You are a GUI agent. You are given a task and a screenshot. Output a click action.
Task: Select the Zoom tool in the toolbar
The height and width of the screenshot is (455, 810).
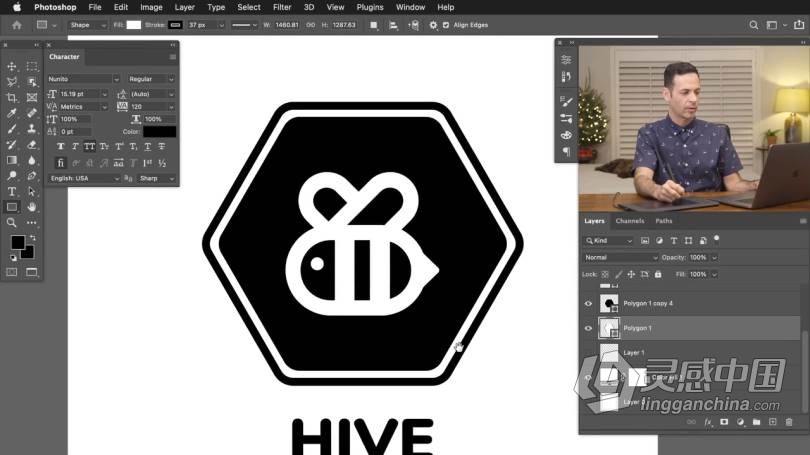[x=11, y=223]
